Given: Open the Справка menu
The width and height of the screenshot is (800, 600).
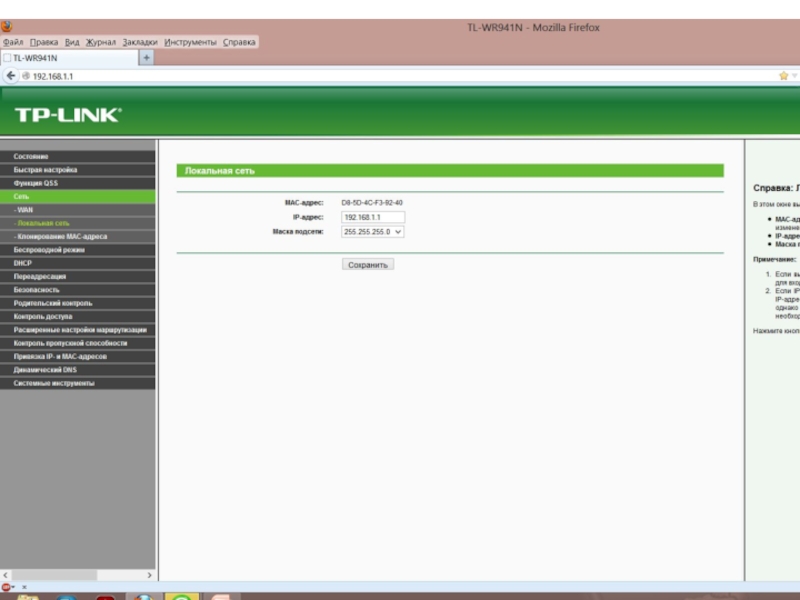Looking at the screenshot, I should [x=239, y=42].
